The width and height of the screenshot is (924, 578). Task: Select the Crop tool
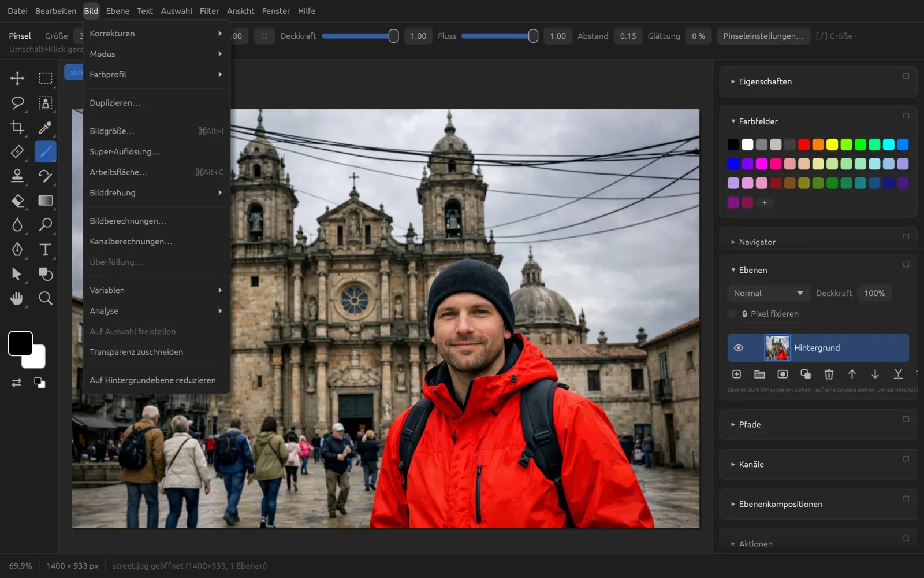click(17, 127)
